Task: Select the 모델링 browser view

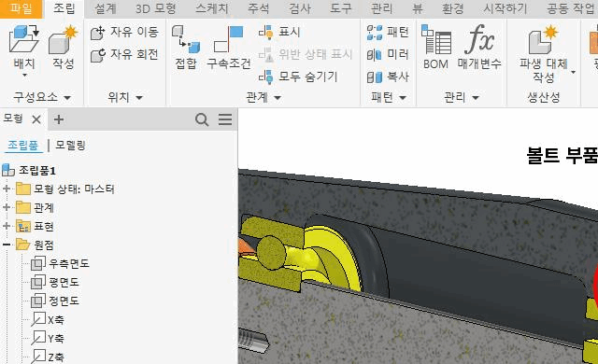Action: click(71, 145)
